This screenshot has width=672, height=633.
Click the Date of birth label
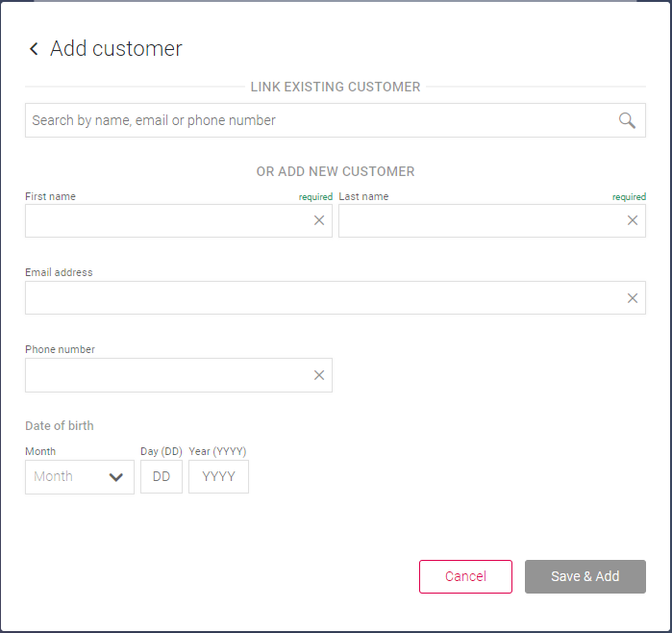tap(60, 426)
